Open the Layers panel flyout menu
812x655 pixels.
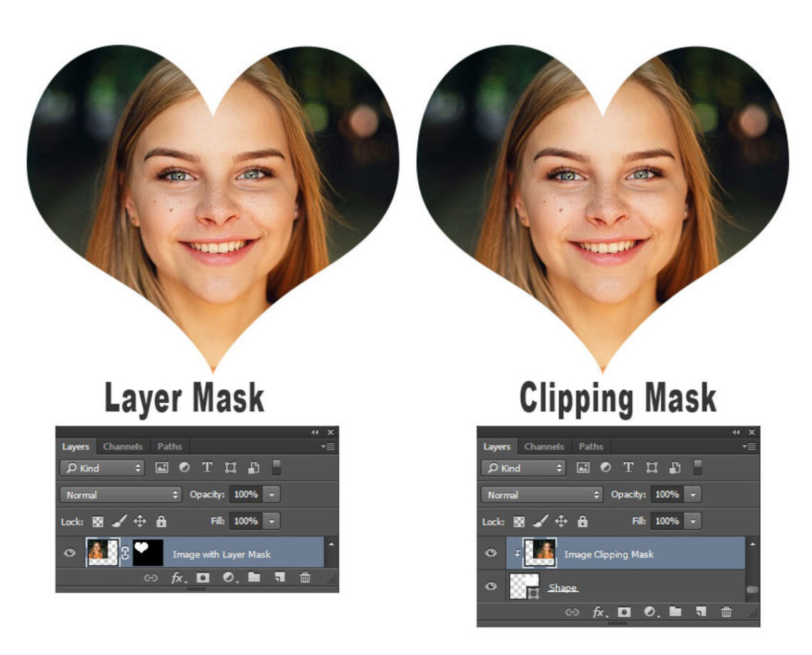coord(328,446)
